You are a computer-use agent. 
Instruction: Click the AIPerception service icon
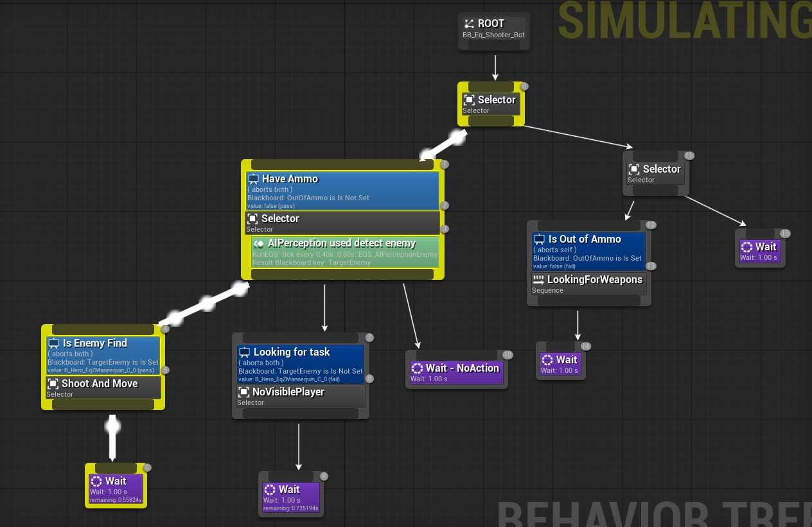(259, 244)
